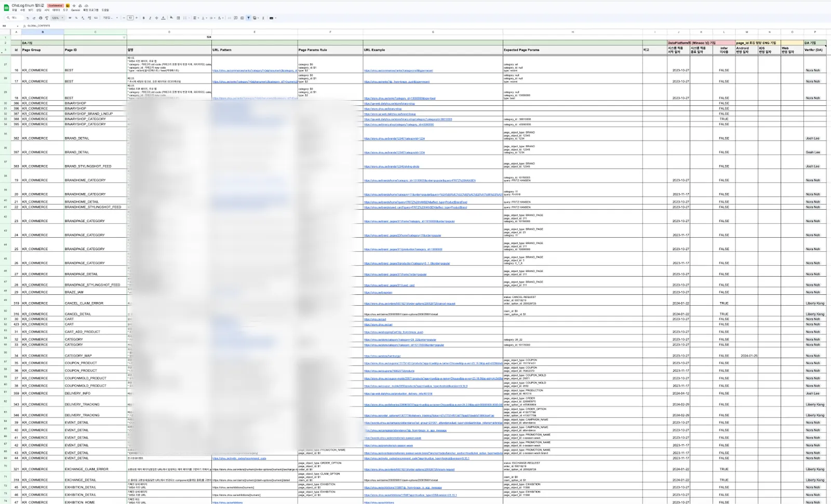Star this spreadsheet document
831x504 pixels.
click(74, 6)
